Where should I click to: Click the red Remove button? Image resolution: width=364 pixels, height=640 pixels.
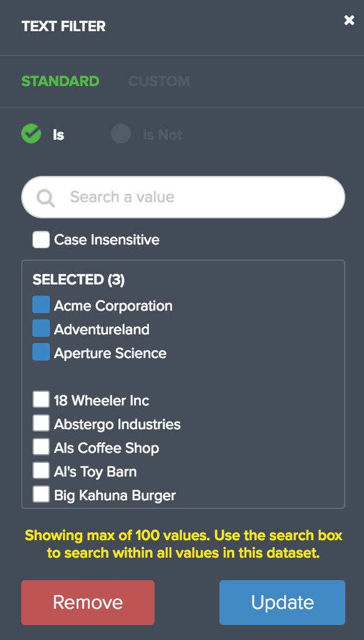point(88,603)
